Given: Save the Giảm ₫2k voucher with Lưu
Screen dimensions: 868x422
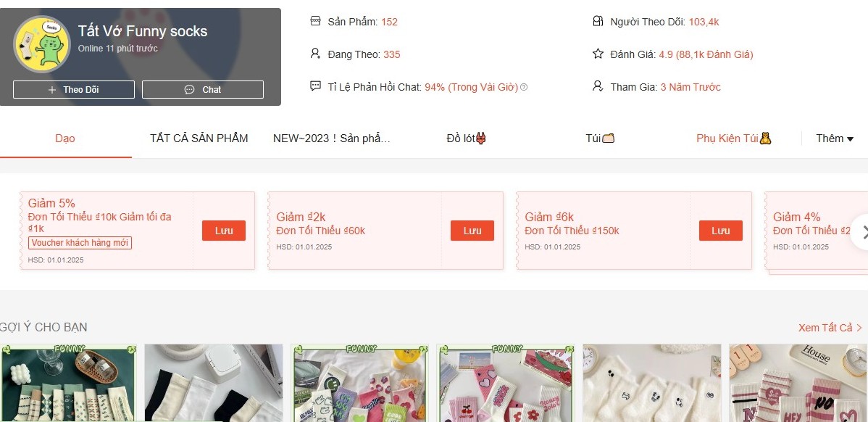Looking at the screenshot, I should (472, 231).
